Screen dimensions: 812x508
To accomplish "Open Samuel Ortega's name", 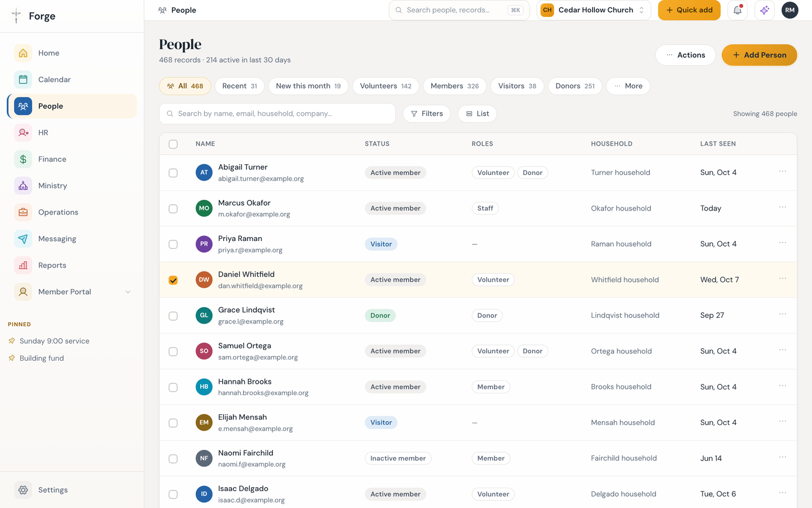I will pos(245,345).
